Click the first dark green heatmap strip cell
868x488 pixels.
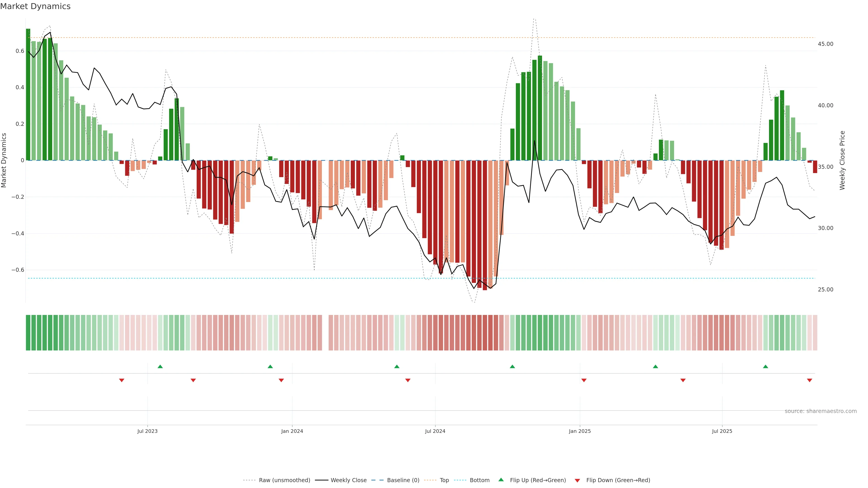coord(28,332)
